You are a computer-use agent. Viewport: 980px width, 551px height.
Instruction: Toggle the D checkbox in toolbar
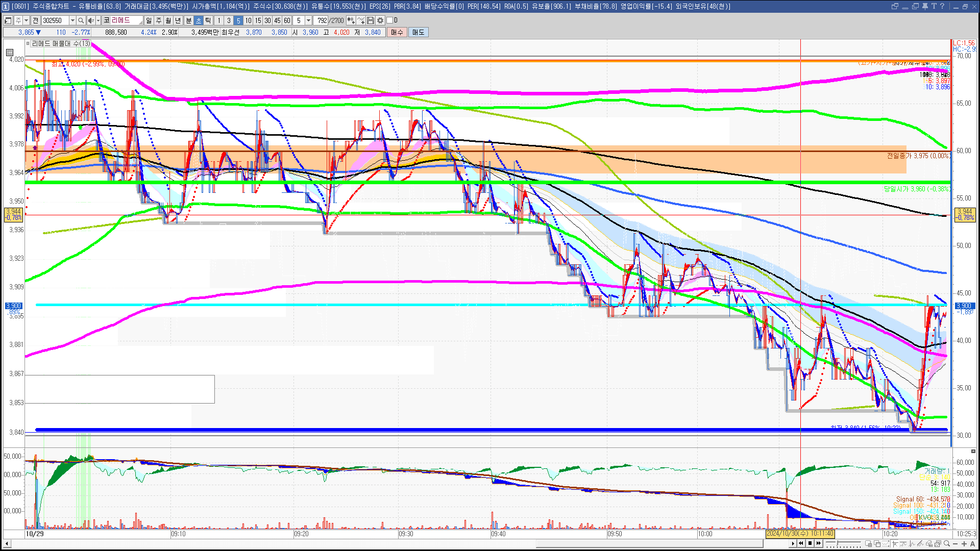click(389, 20)
